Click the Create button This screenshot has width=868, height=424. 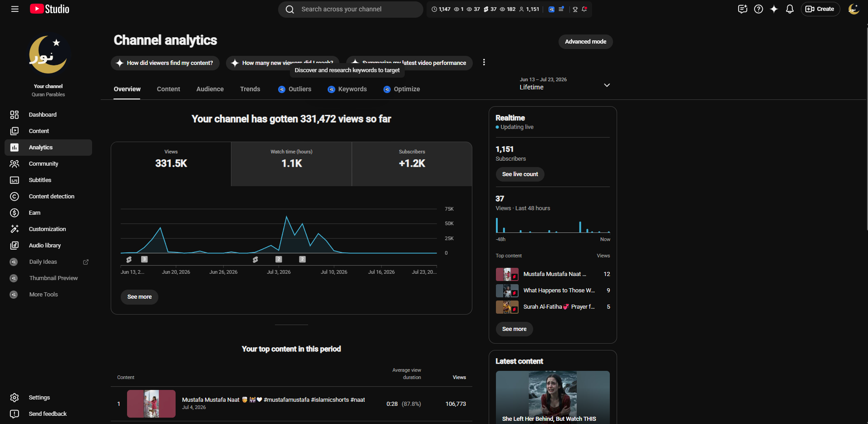click(x=820, y=9)
